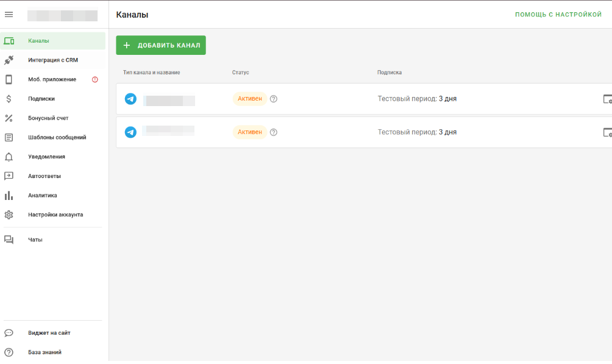The image size is (612, 364).
Task: Open Интеграция с CRM section
Action: coord(52,60)
